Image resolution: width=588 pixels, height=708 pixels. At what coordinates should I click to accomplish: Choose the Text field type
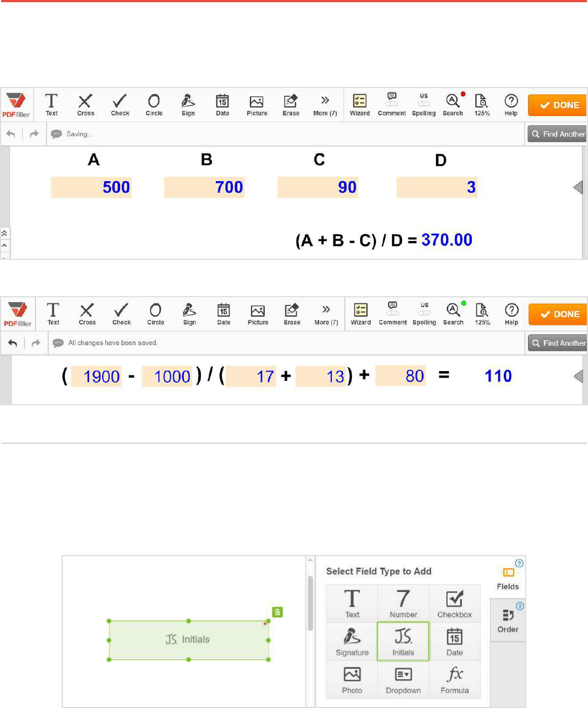(352, 604)
